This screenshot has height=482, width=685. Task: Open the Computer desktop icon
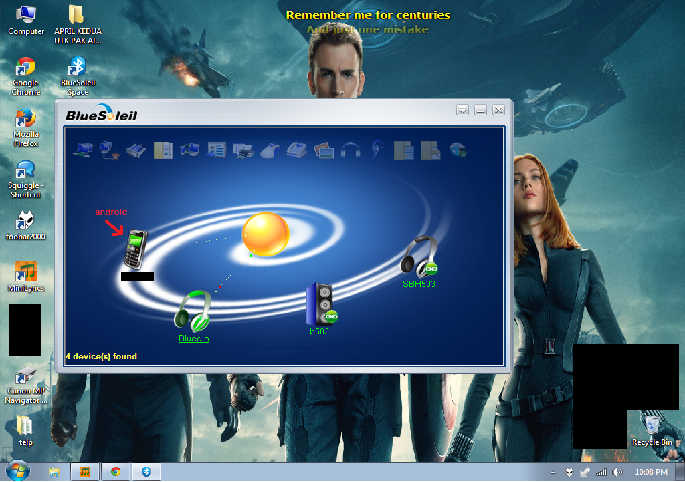click(26, 21)
